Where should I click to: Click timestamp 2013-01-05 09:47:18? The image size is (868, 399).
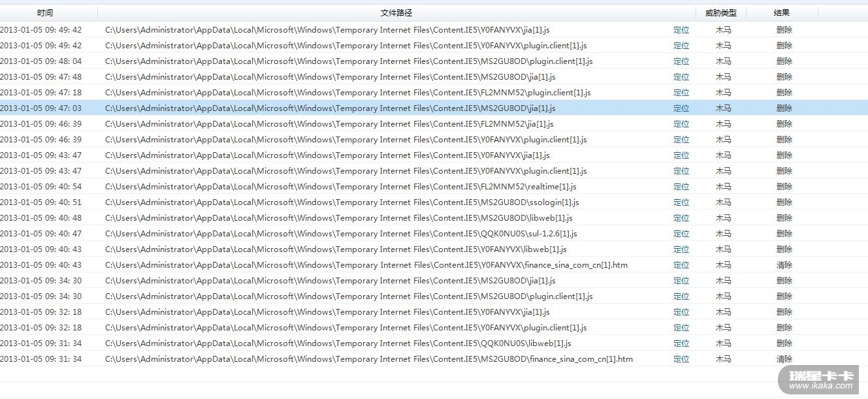41,93
